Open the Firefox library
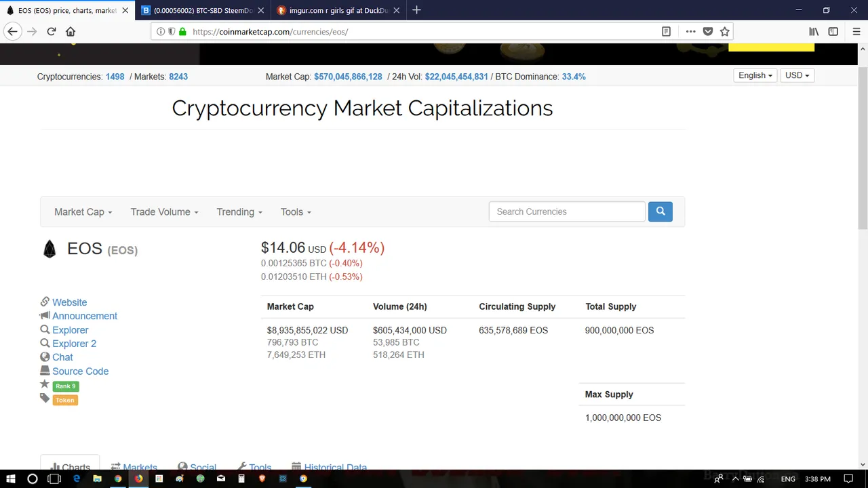The height and width of the screenshot is (488, 868). [814, 32]
